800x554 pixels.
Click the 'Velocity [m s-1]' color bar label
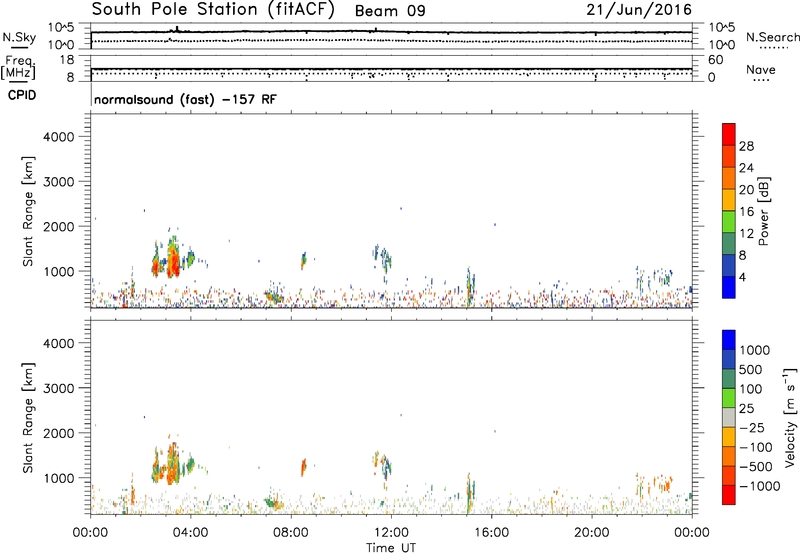[x=790, y=417]
